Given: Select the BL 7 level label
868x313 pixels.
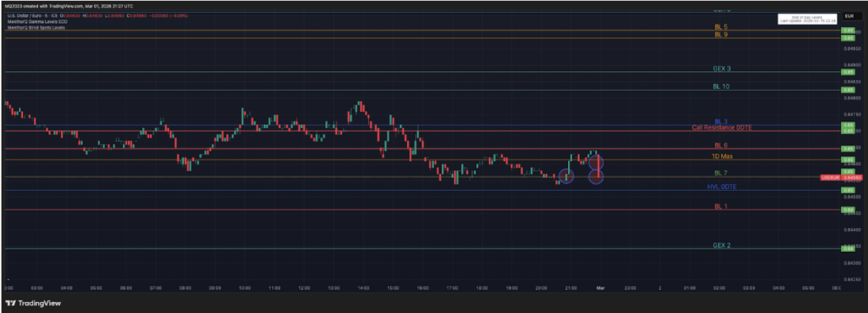Looking at the screenshot, I should click(721, 173).
